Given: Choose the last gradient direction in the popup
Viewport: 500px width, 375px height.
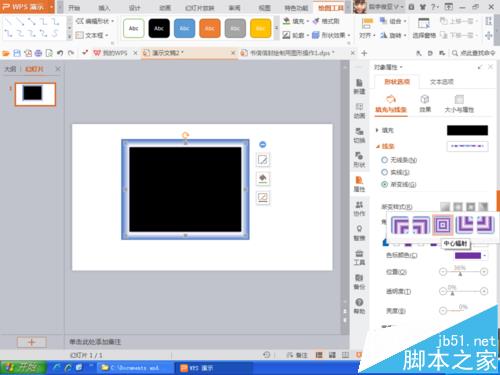Looking at the screenshot, I should pyautogui.click(x=485, y=225).
